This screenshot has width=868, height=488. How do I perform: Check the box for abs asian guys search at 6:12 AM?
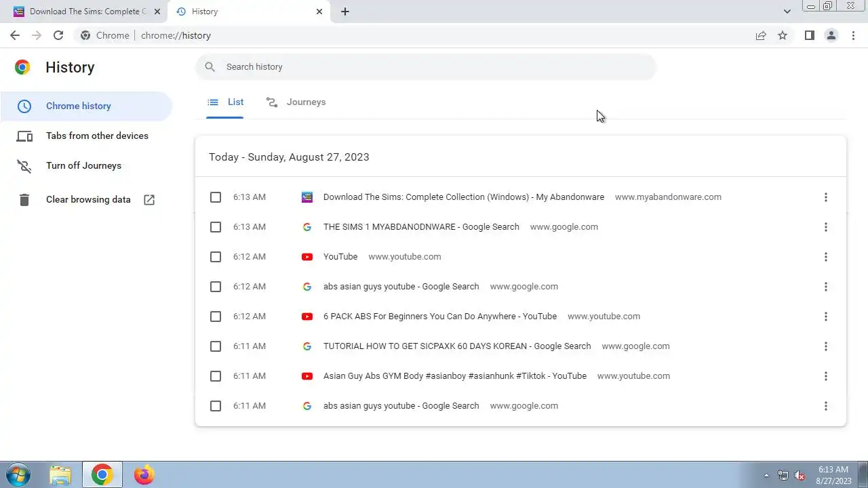tap(216, 287)
